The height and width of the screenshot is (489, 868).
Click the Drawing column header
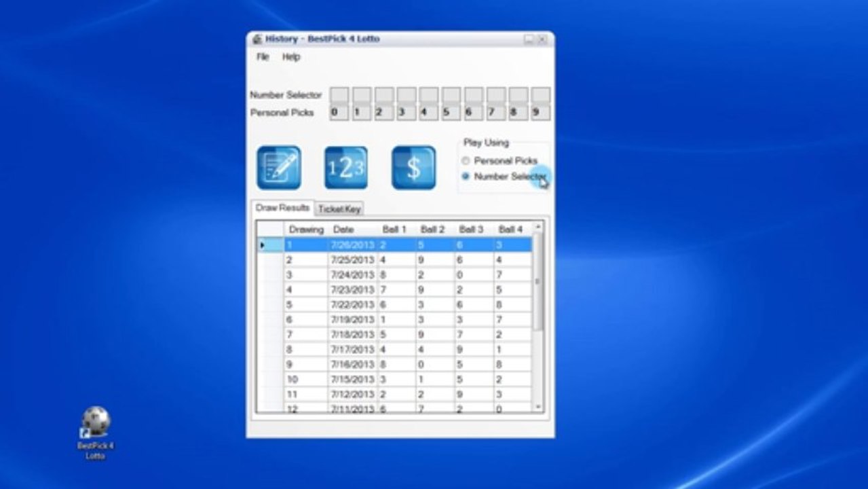click(306, 230)
